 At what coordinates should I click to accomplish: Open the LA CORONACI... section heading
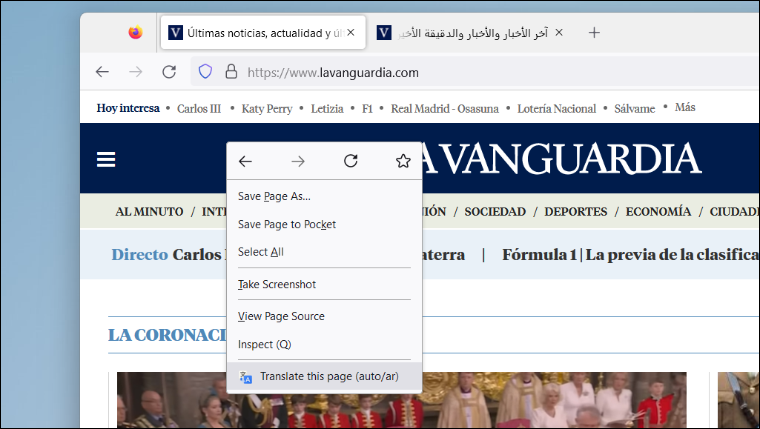(x=167, y=335)
